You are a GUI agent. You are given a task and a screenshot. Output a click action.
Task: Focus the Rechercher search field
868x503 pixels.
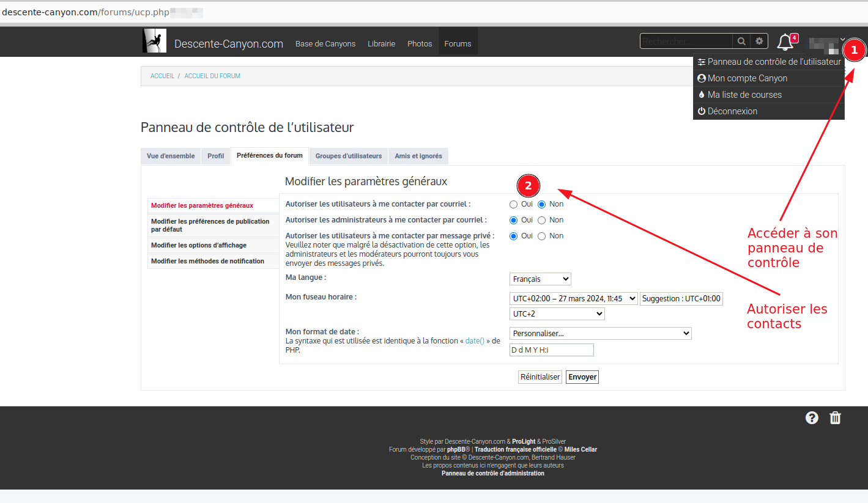pos(686,41)
